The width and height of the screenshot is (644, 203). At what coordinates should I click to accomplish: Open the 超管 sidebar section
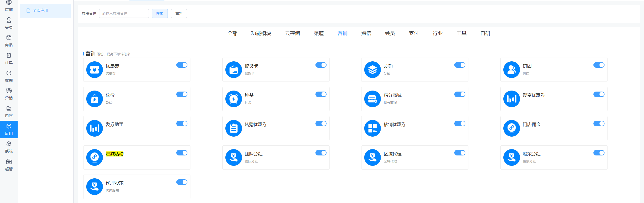pos(9,165)
